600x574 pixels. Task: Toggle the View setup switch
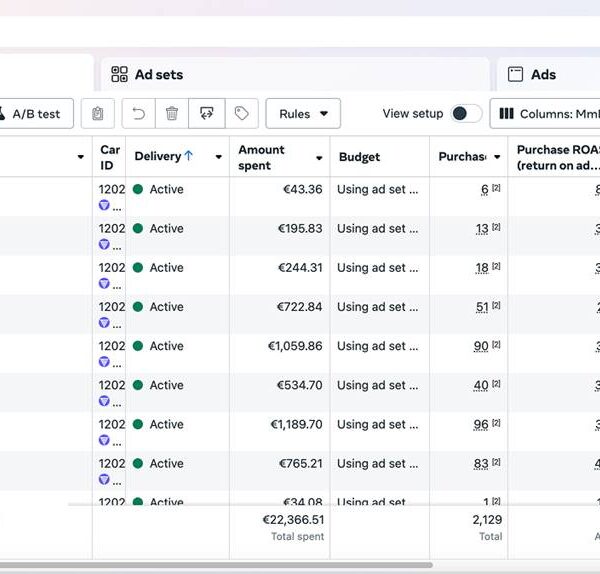[x=465, y=114]
